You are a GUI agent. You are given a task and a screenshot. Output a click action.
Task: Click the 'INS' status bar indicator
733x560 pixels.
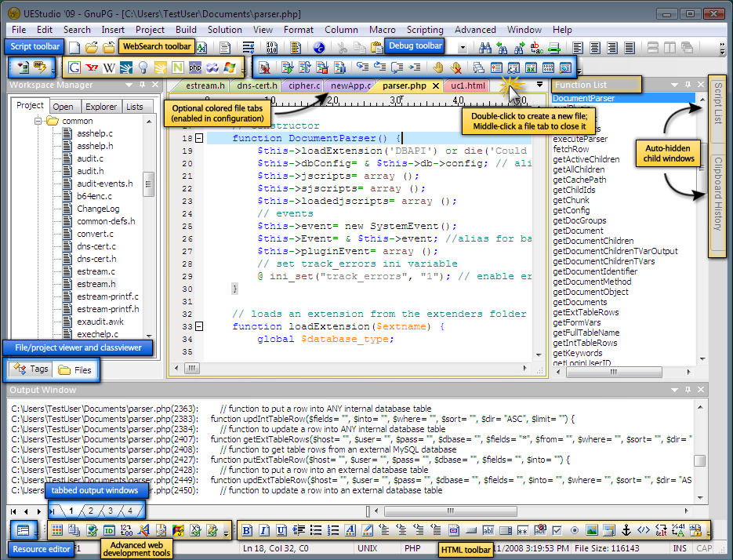(x=679, y=548)
